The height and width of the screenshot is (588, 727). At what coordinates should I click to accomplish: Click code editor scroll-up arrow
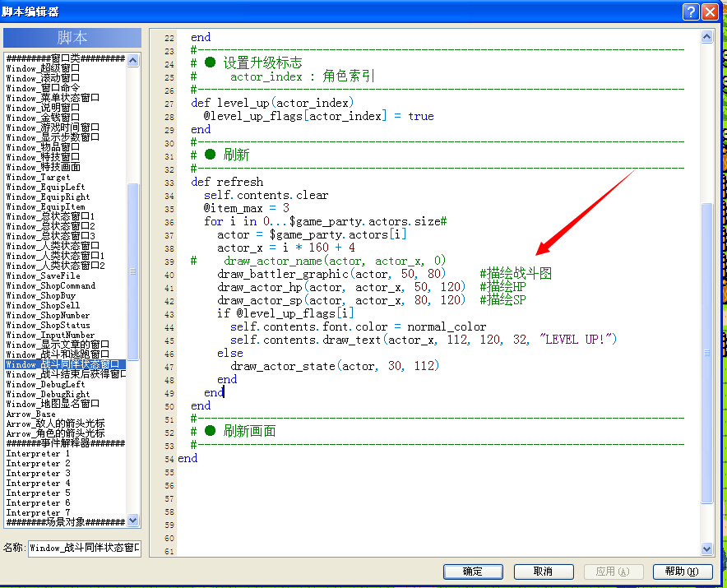(x=706, y=37)
